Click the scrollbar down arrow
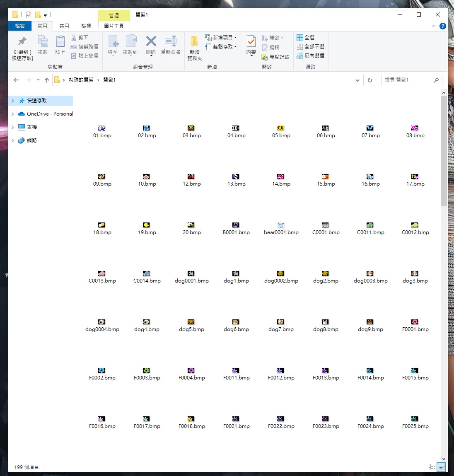 coord(444,459)
